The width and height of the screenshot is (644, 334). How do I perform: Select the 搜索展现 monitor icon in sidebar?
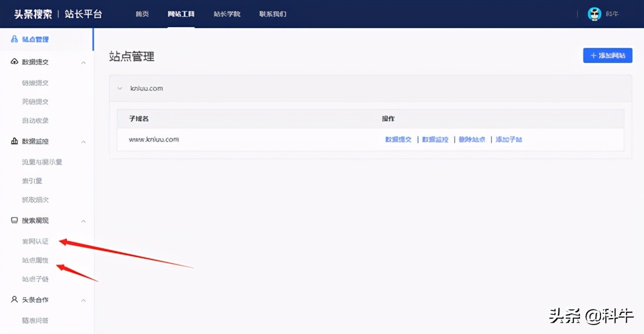[13, 220]
